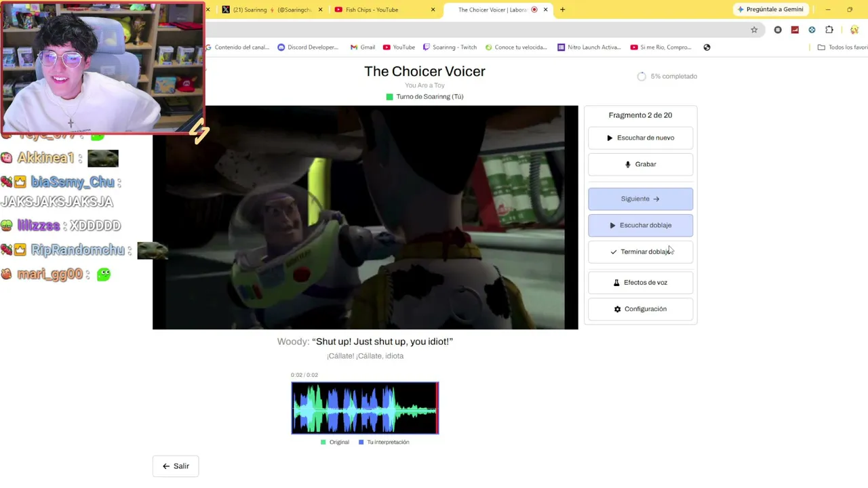Open a new browser tab
Viewport: 868px width, 488px height.
[x=562, y=9]
